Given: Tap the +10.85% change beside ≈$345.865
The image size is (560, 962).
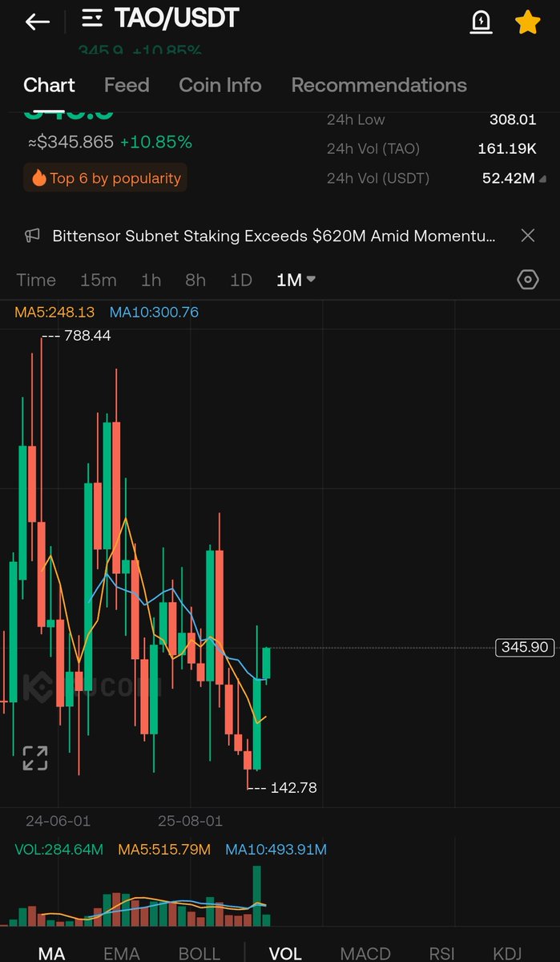Looking at the screenshot, I should point(156,143).
